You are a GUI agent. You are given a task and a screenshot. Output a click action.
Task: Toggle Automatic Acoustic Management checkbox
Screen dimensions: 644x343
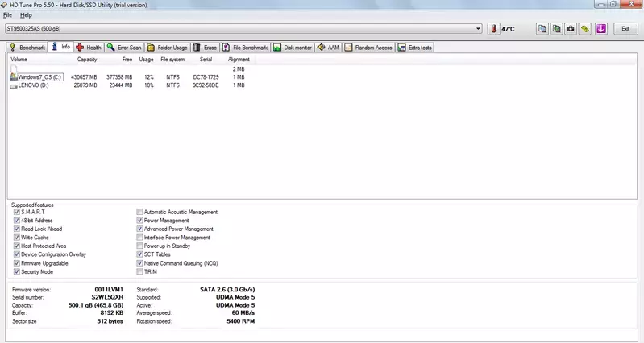(139, 212)
